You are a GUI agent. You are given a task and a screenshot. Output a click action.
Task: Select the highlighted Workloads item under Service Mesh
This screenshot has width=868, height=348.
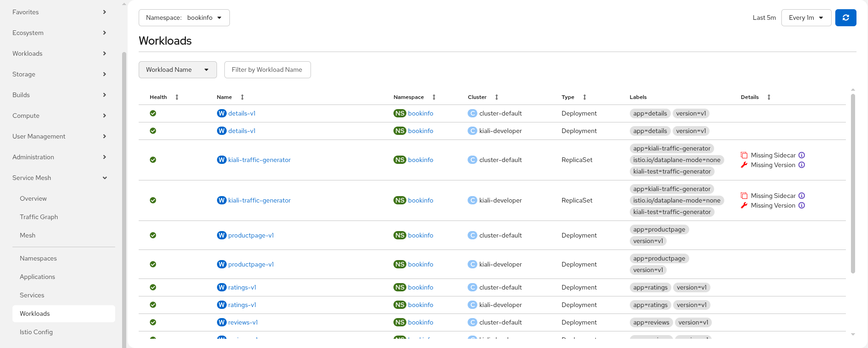[64, 313]
